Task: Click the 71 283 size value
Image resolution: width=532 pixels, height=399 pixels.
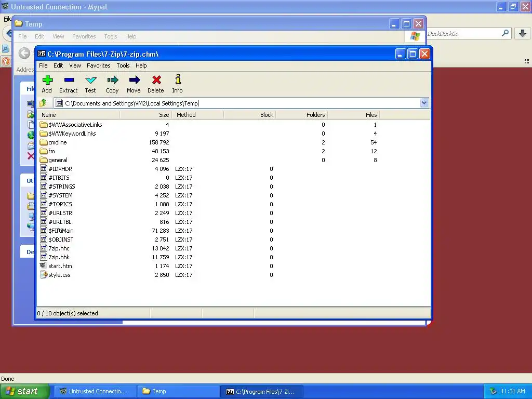Action: click(x=161, y=230)
